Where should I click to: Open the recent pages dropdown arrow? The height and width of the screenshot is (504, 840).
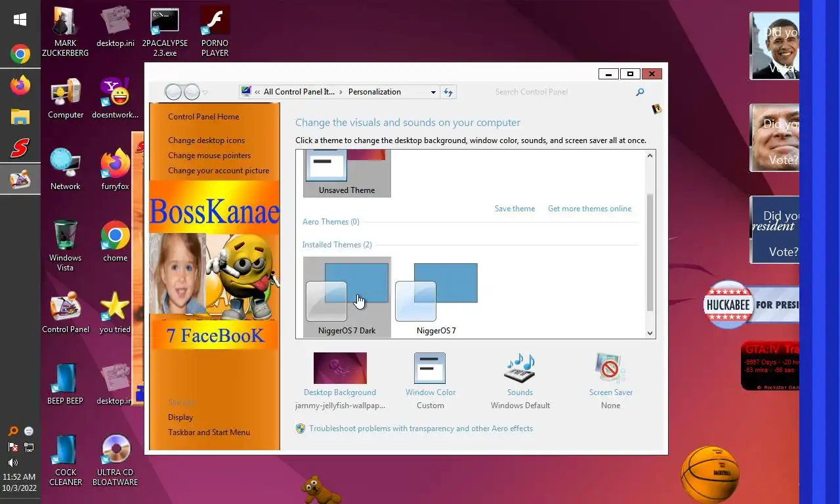[205, 93]
